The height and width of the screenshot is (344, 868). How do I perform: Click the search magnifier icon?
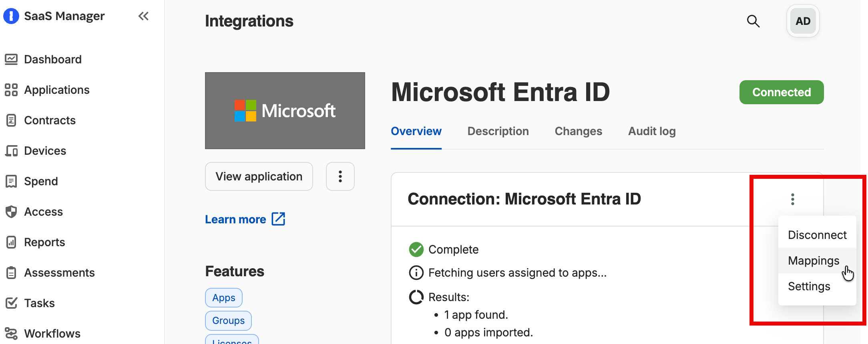[753, 21]
